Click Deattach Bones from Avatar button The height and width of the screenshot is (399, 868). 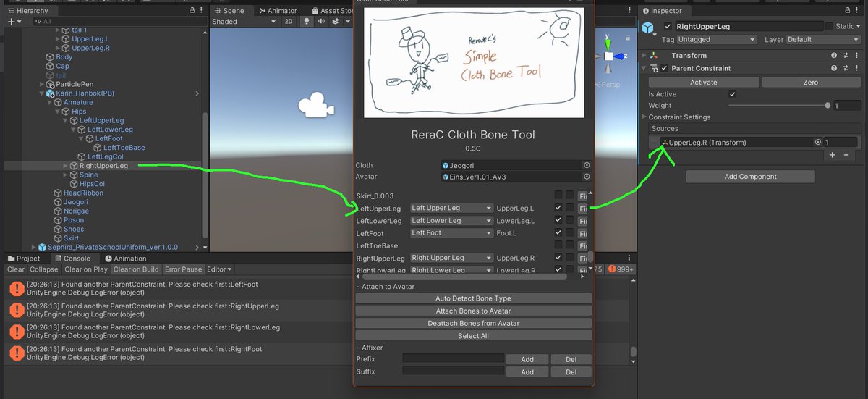[474, 323]
